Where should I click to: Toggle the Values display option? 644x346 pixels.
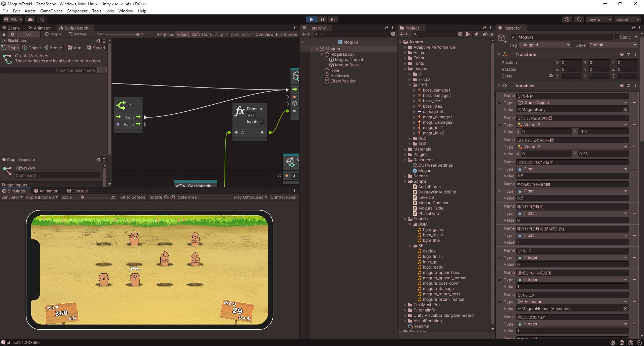[x=183, y=34]
